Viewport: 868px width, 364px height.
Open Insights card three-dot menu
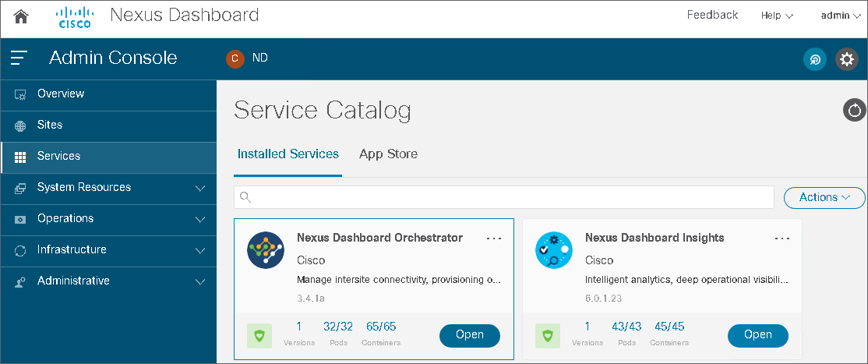coord(782,239)
